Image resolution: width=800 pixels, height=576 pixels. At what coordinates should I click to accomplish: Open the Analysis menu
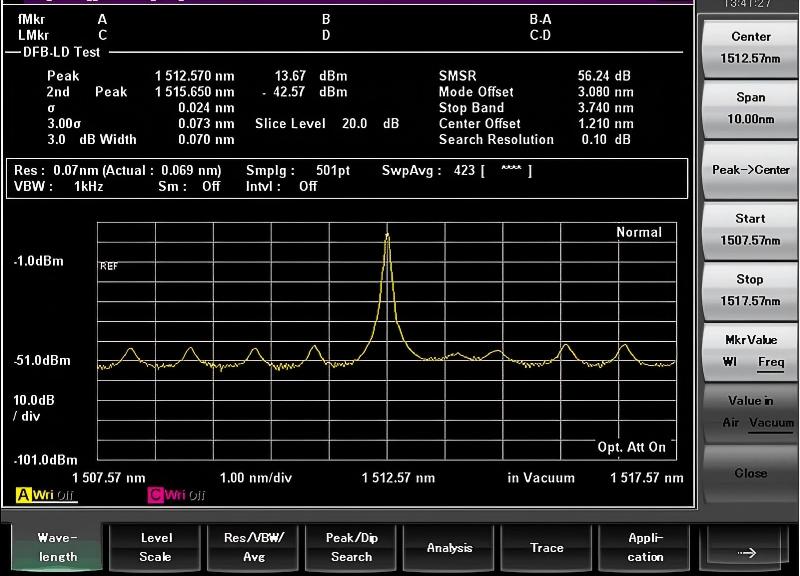(449, 548)
